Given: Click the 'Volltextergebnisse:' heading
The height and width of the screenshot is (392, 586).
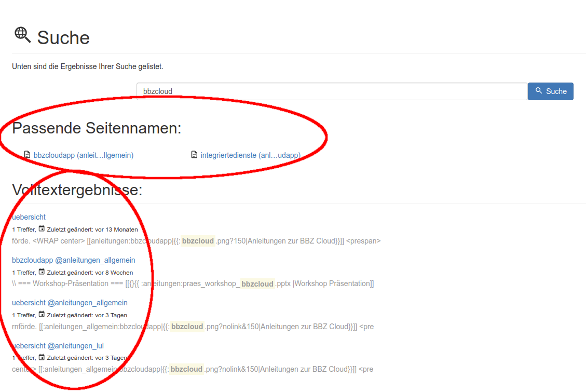Looking at the screenshot, I should coord(77,190).
